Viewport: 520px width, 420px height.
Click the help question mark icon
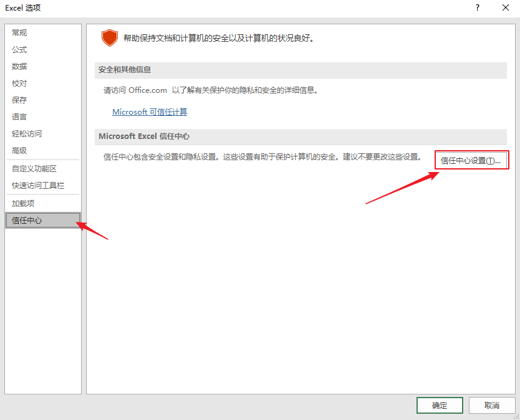(477, 7)
